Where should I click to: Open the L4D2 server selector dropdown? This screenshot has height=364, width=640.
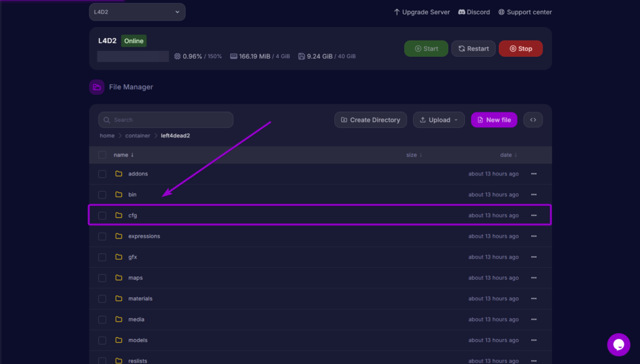[x=137, y=12]
